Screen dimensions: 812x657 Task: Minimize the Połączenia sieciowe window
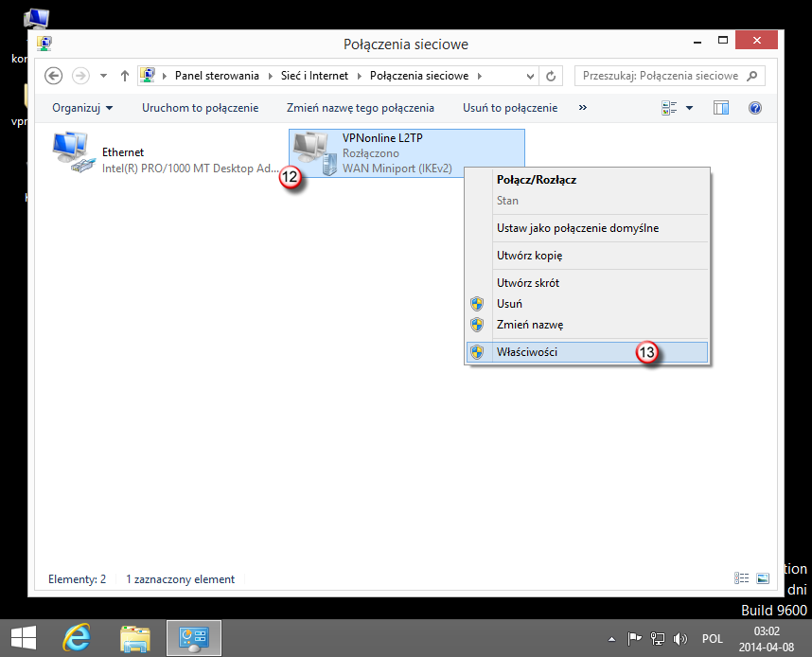coord(697,41)
